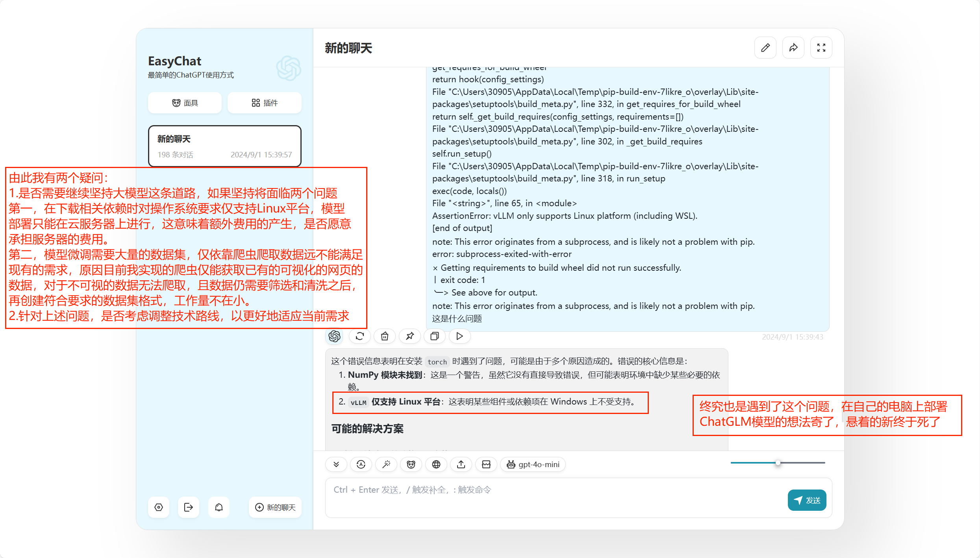The width and height of the screenshot is (980, 558).
Task: Toggle fullscreen with the expand icon
Action: [821, 48]
